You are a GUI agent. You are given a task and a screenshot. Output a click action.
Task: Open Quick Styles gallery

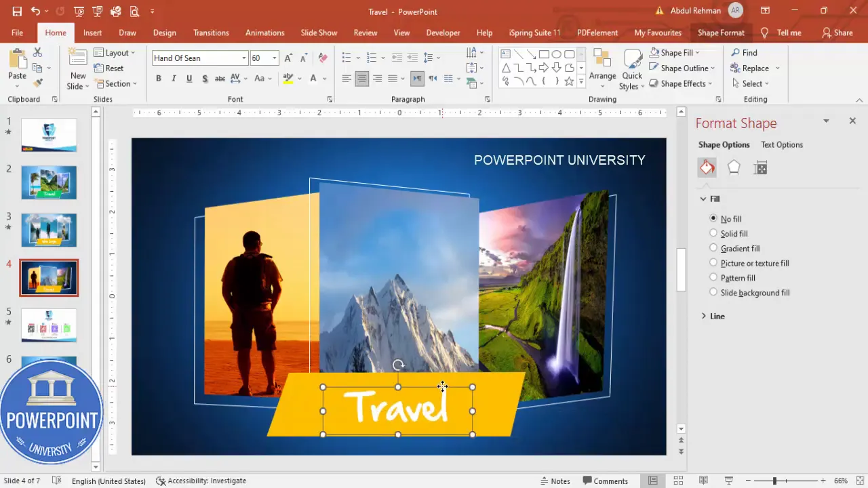(x=632, y=69)
